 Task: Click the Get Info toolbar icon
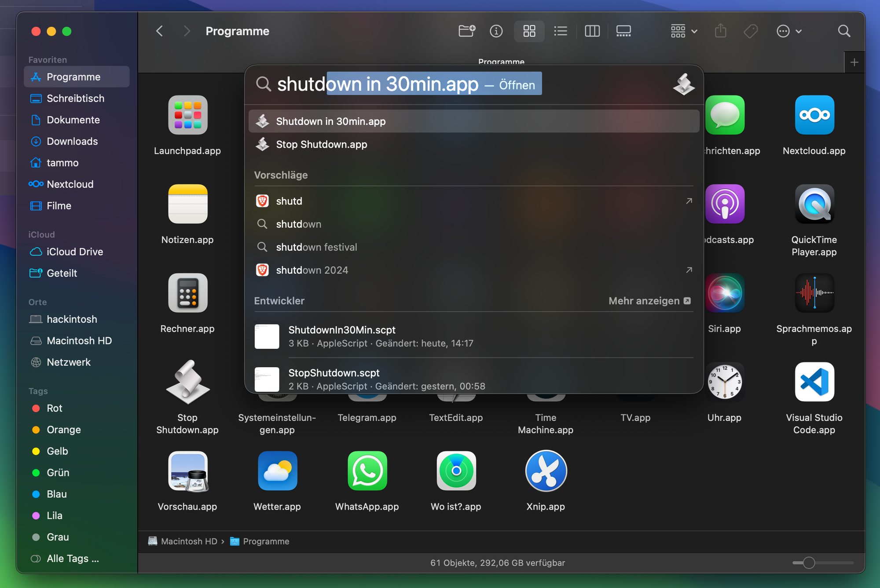tap(496, 31)
